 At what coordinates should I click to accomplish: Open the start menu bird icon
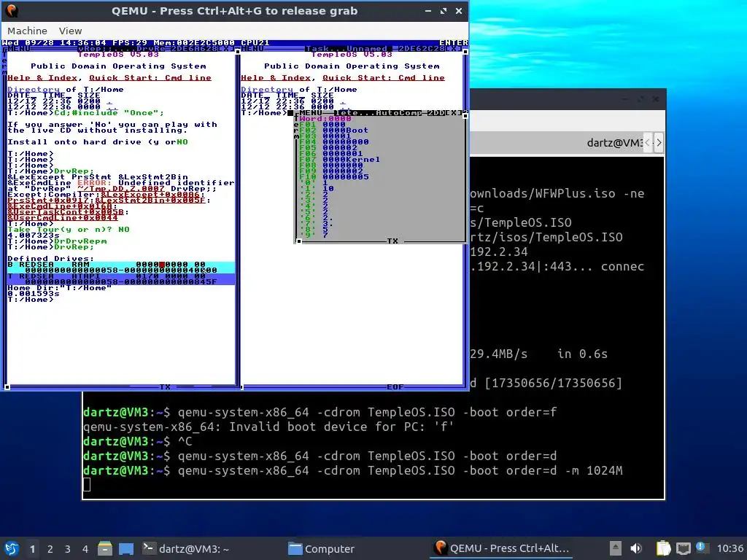pos(12,548)
